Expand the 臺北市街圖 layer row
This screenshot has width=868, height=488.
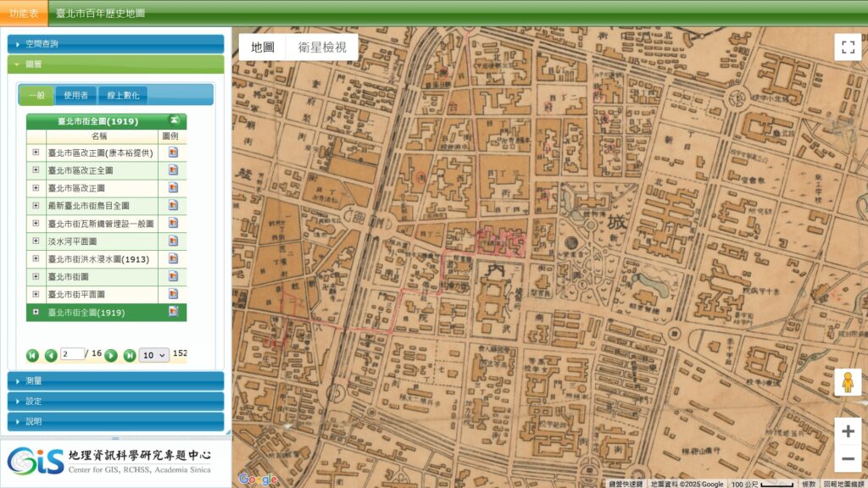click(x=36, y=276)
